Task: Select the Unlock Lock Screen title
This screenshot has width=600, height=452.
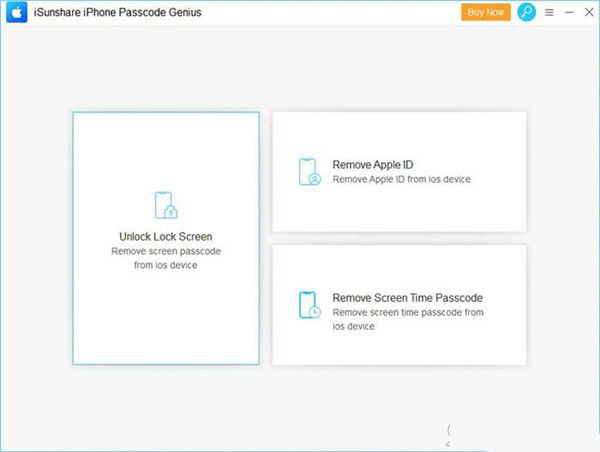Action: (166, 237)
